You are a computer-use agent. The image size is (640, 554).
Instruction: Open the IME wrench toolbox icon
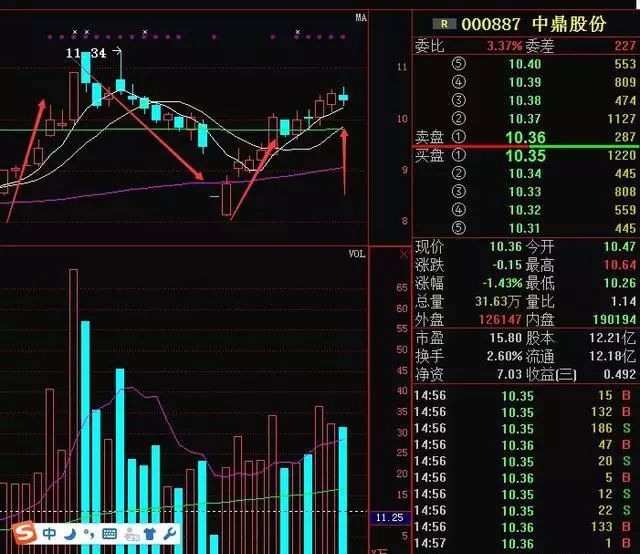[169, 533]
